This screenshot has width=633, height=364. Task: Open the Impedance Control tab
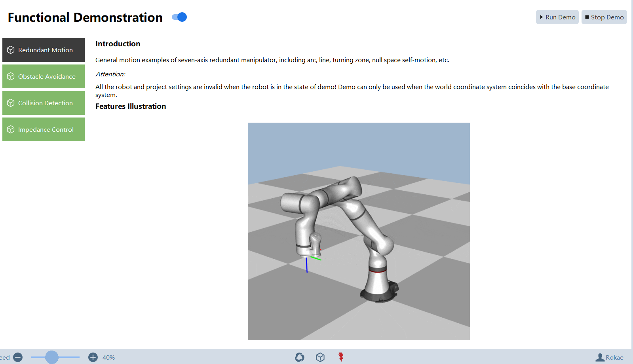44,129
